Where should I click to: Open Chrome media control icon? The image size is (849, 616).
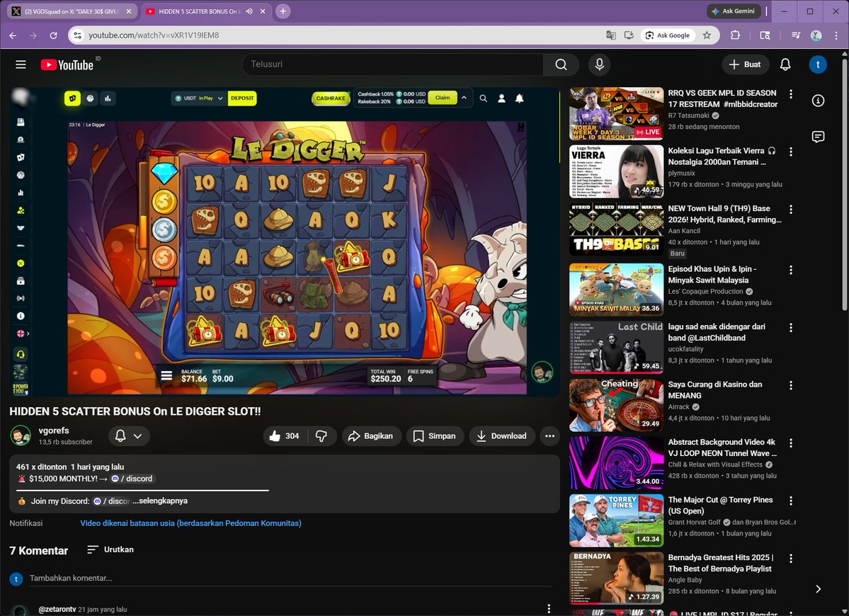click(x=795, y=35)
